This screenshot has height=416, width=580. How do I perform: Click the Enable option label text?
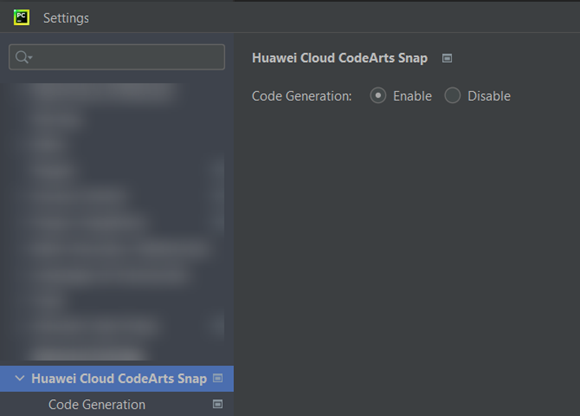pos(412,96)
